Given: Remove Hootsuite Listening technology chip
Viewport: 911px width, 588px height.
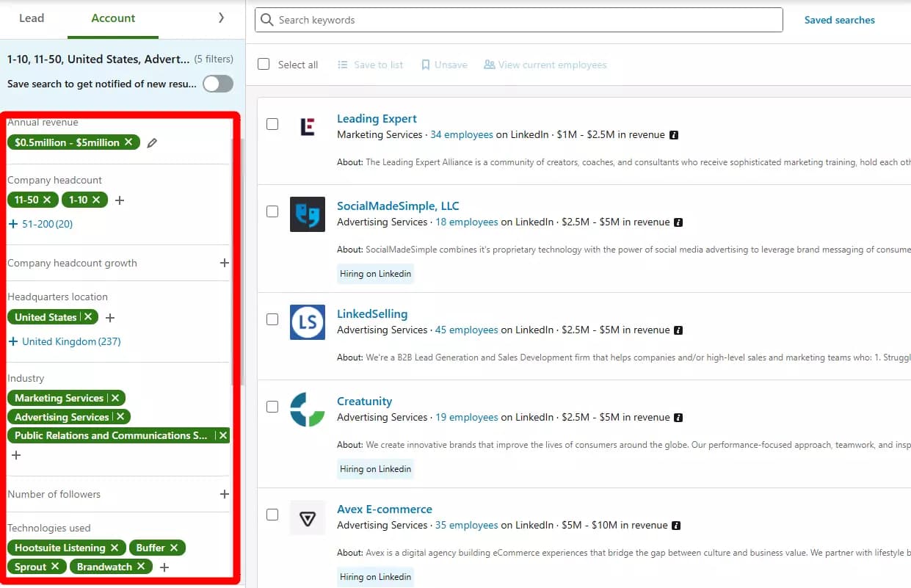Looking at the screenshot, I should pyautogui.click(x=115, y=548).
